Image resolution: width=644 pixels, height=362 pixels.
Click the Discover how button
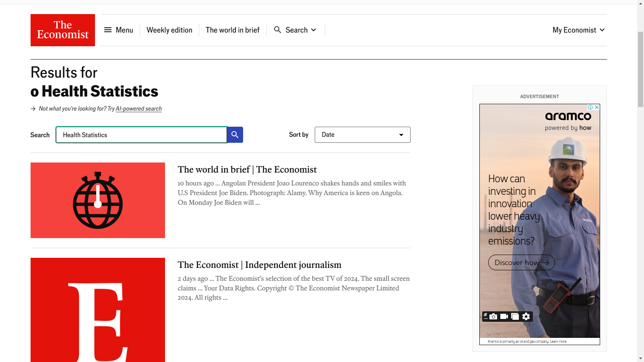click(x=521, y=263)
